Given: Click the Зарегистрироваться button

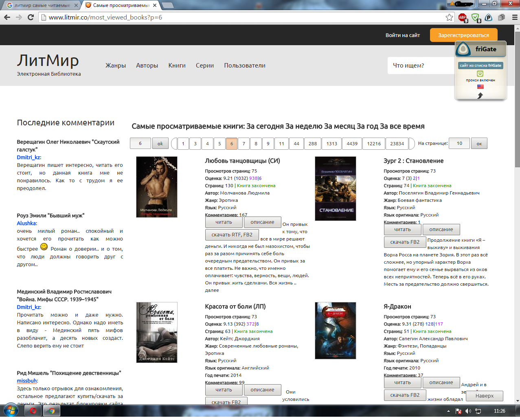Looking at the screenshot, I should click(463, 35).
